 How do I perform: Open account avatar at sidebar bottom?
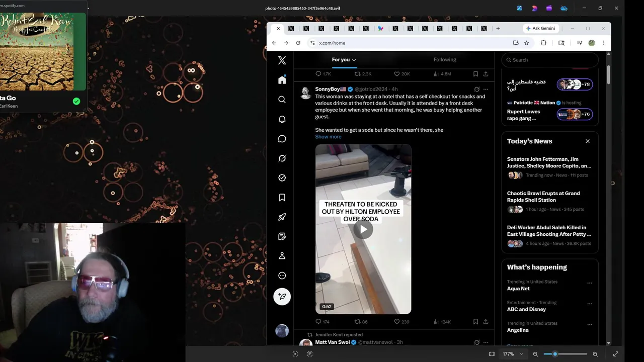[x=282, y=330]
